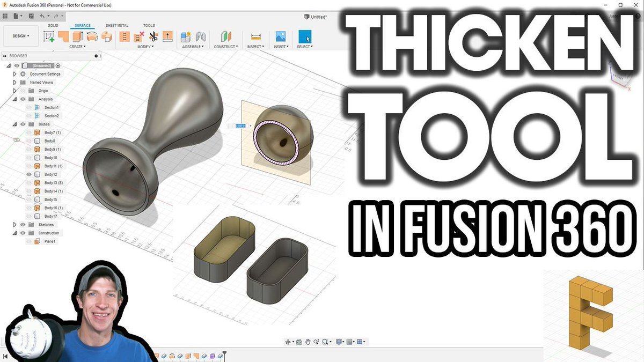Expand the Document Settings tree item

14,74
